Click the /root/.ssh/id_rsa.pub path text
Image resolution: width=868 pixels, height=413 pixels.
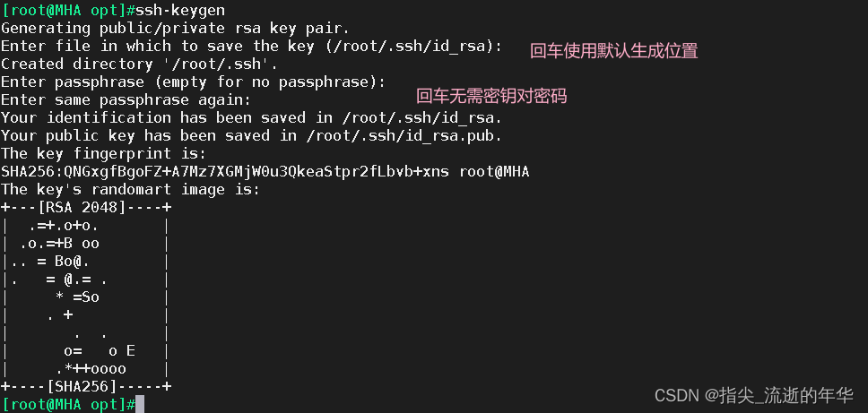[x=403, y=136]
